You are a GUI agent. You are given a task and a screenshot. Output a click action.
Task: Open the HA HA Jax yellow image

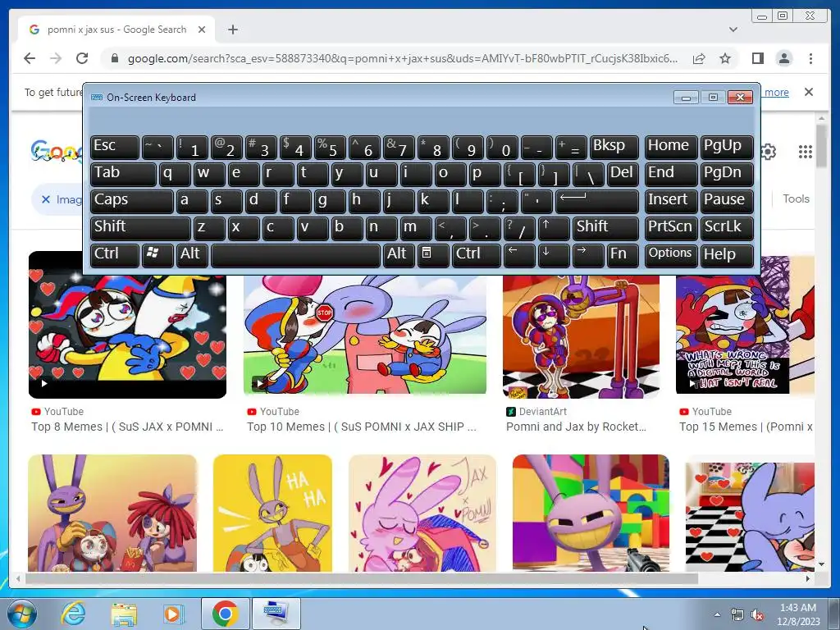[x=272, y=514]
